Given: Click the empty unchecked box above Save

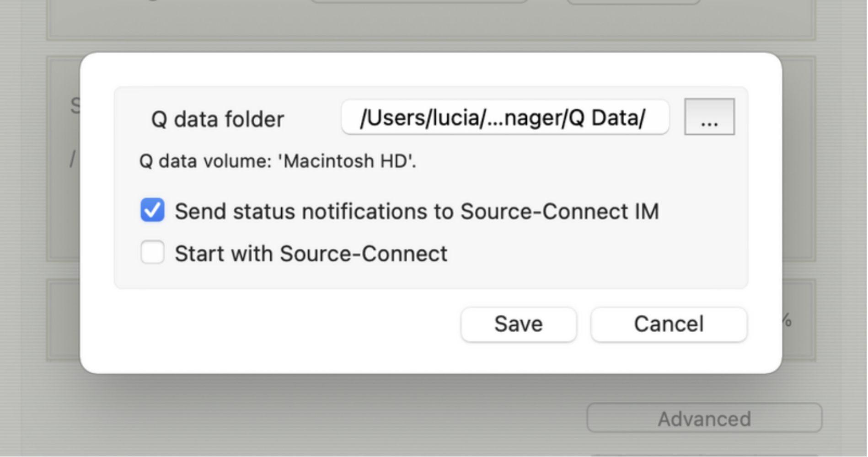Looking at the screenshot, I should 152,252.
